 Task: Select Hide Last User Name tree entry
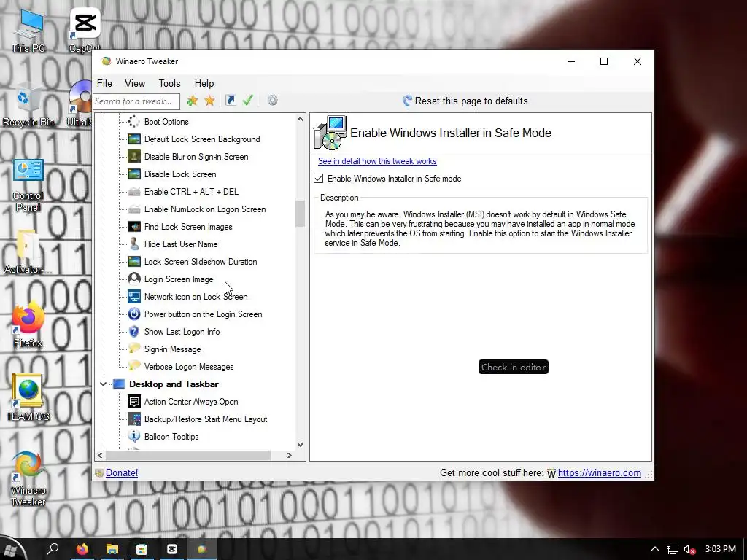coord(181,244)
